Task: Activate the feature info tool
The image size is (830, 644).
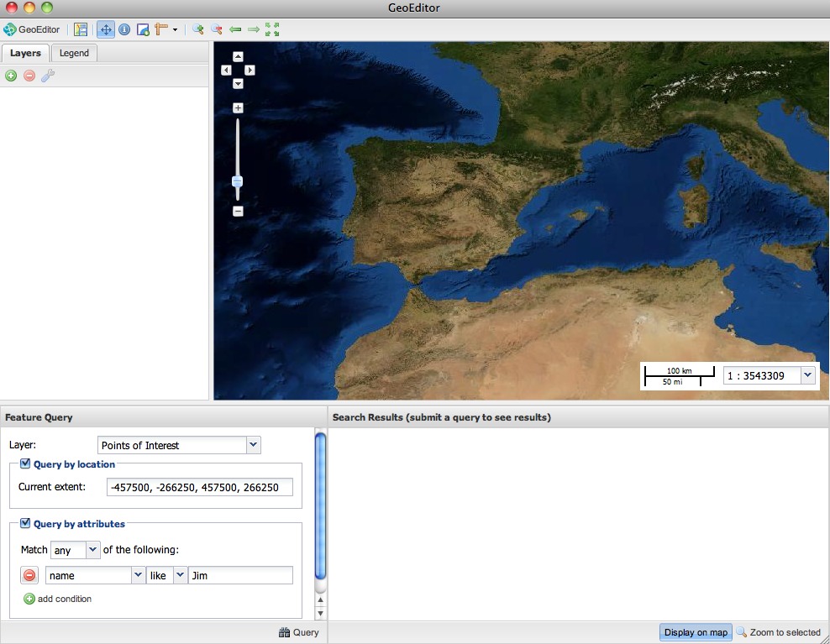Action: coord(124,29)
